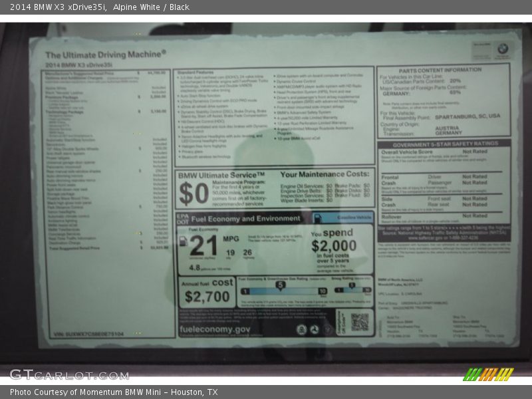Image resolution: width=532 pixels, height=399 pixels.
Task: Click the Annual fuel cost $2,700 box
Action: pos(207,292)
